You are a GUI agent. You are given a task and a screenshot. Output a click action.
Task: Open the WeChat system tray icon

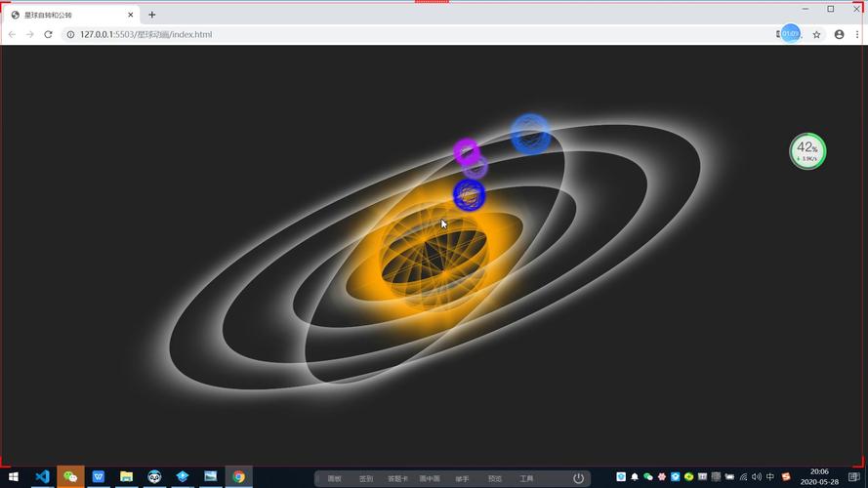(x=647, y=477)
